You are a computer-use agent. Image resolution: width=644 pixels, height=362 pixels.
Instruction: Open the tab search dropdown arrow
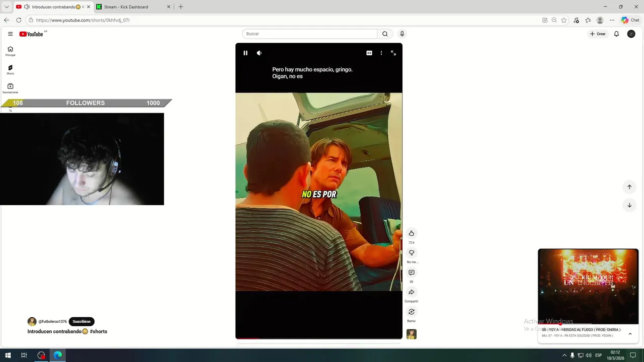click(x=7, y=7)
